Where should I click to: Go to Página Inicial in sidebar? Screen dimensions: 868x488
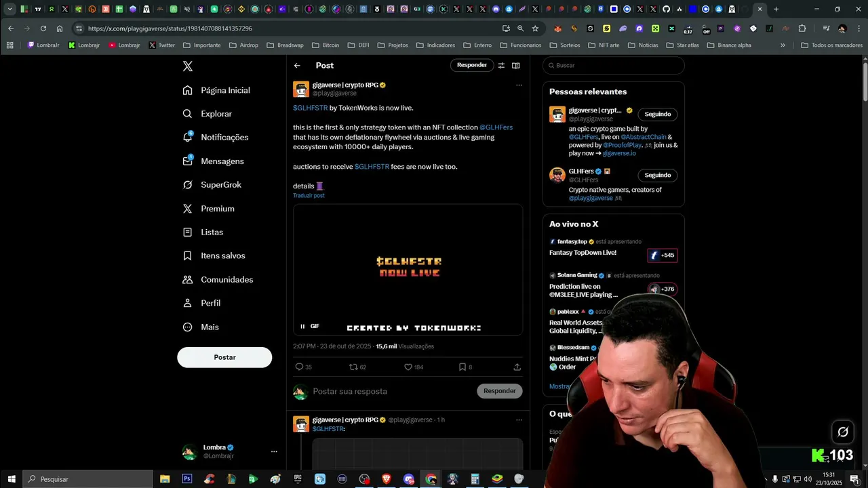coord(216,90)
